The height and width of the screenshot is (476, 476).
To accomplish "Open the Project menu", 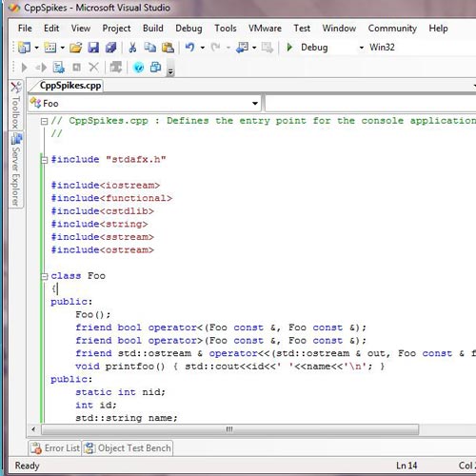I will (x=116, y=29).
